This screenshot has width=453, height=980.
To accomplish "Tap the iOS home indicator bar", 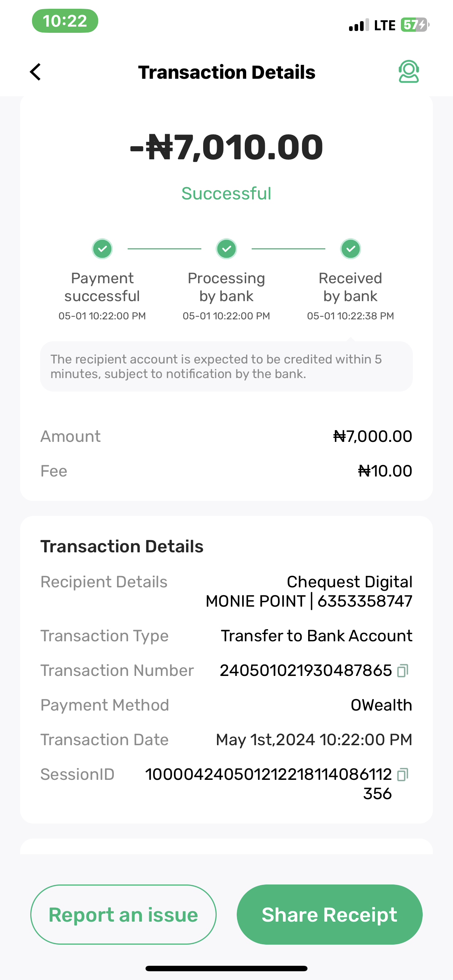I will click(226, 968).
